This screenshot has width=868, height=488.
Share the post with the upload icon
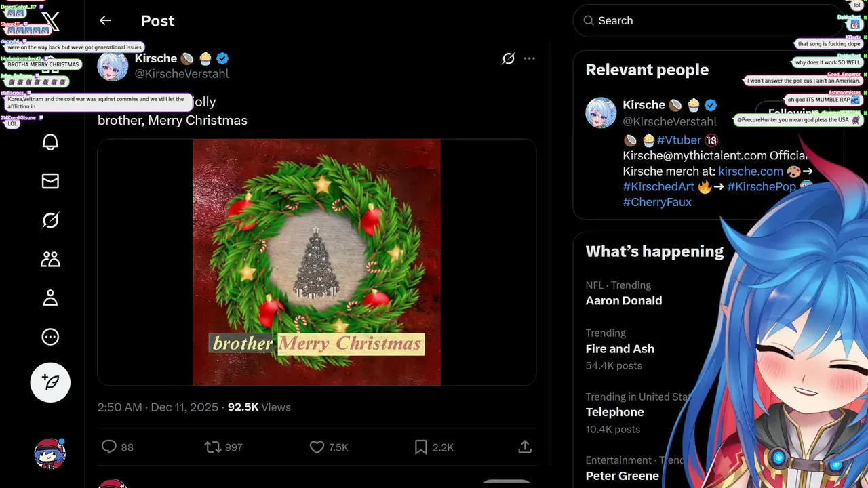tap(524, 447)
